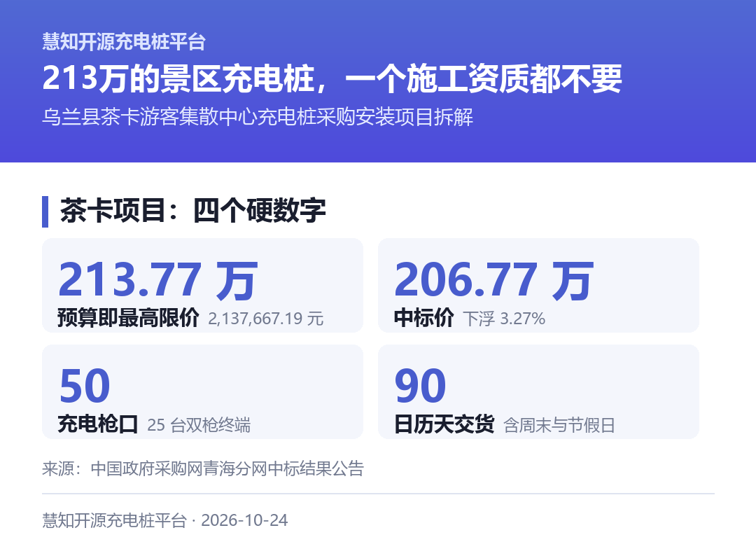Click the label 中标价

click(423, 318)
